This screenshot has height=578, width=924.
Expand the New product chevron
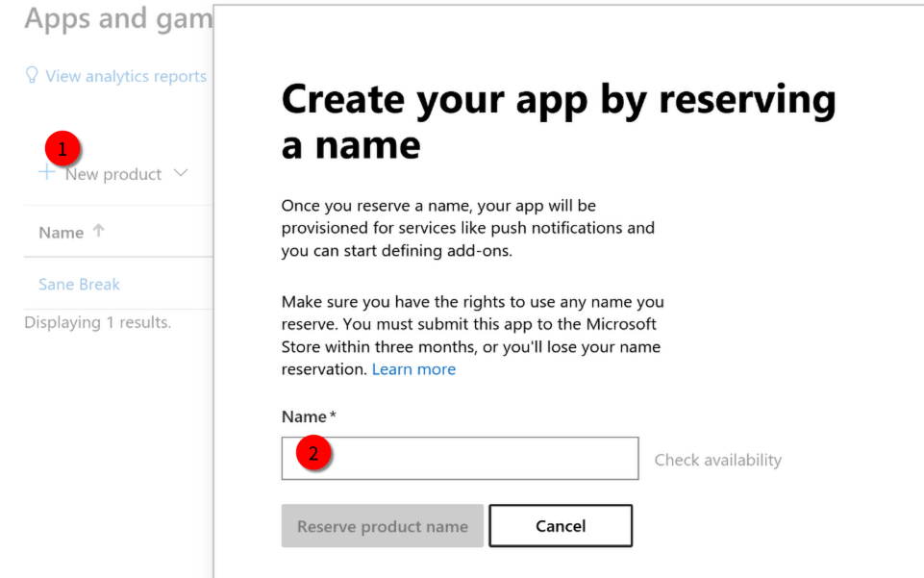(181, 173)
